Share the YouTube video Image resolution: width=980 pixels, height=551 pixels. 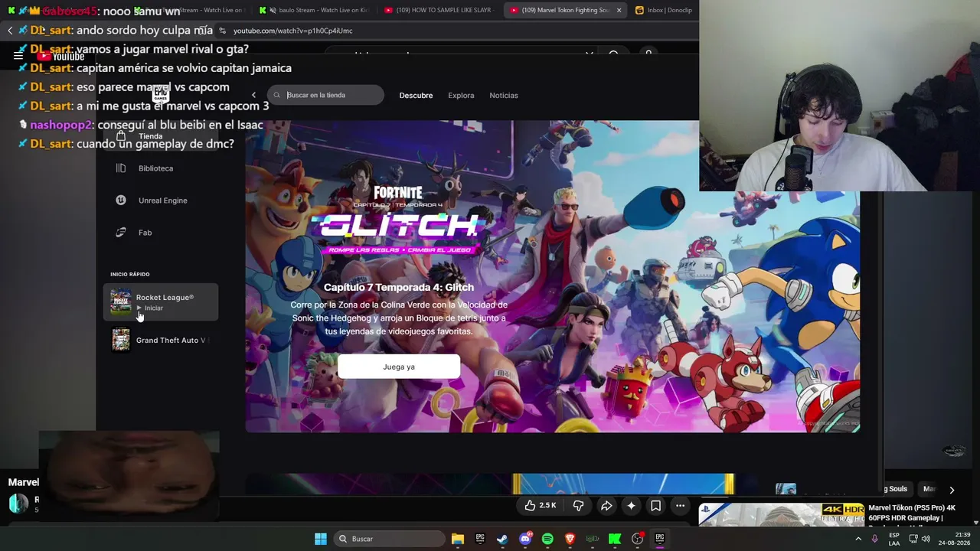click(606, 506)
